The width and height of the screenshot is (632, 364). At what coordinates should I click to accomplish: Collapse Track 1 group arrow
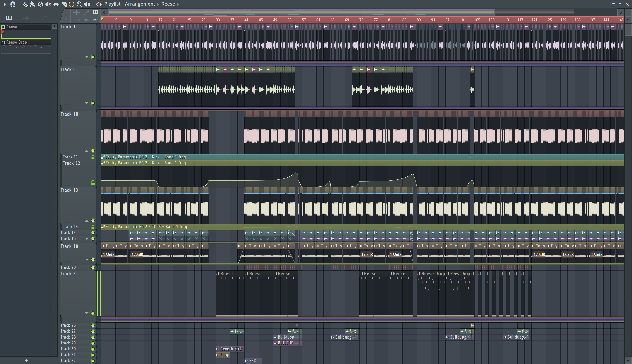(87, 57)
